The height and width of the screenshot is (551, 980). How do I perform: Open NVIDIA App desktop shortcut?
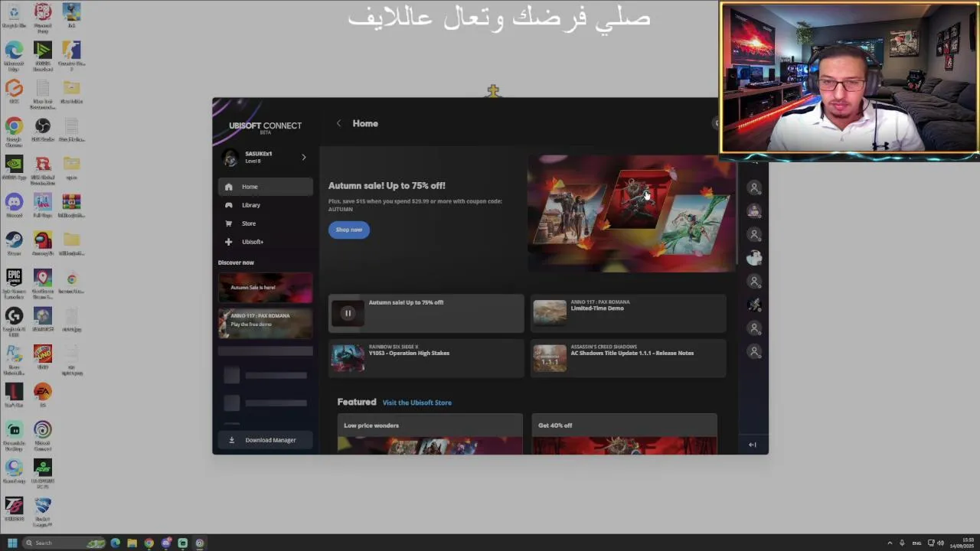click(14, 168)
